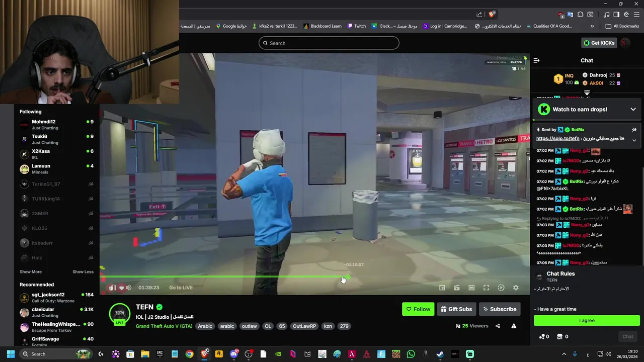
Task: Expand the chat leaderboard handle
Action: [587, 93]
